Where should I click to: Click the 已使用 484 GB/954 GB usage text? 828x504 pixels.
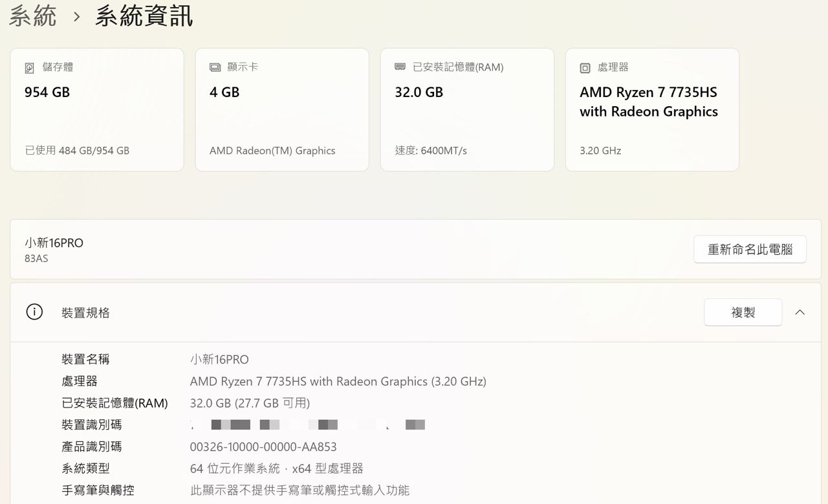click(77, 151)
